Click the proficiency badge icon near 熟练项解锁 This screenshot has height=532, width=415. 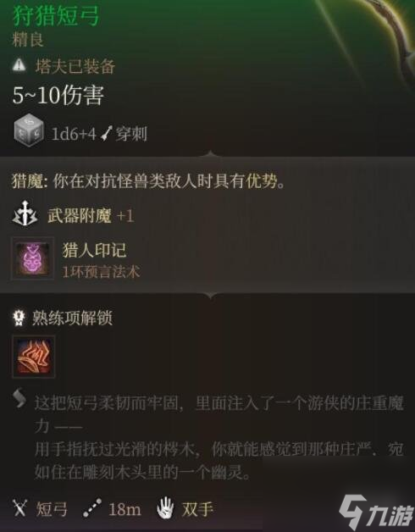(19, 318)
